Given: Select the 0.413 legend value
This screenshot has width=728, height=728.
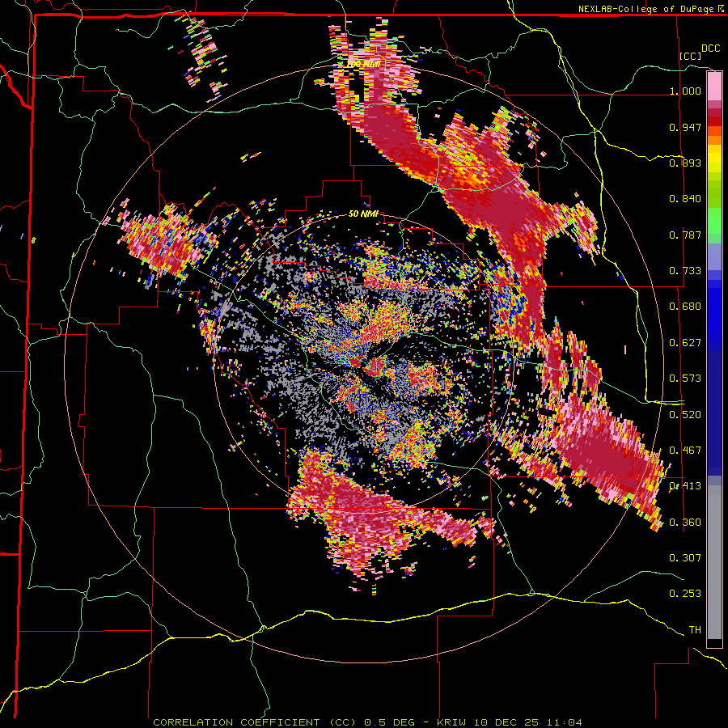Looking at the screenshot, I should 685,486.
